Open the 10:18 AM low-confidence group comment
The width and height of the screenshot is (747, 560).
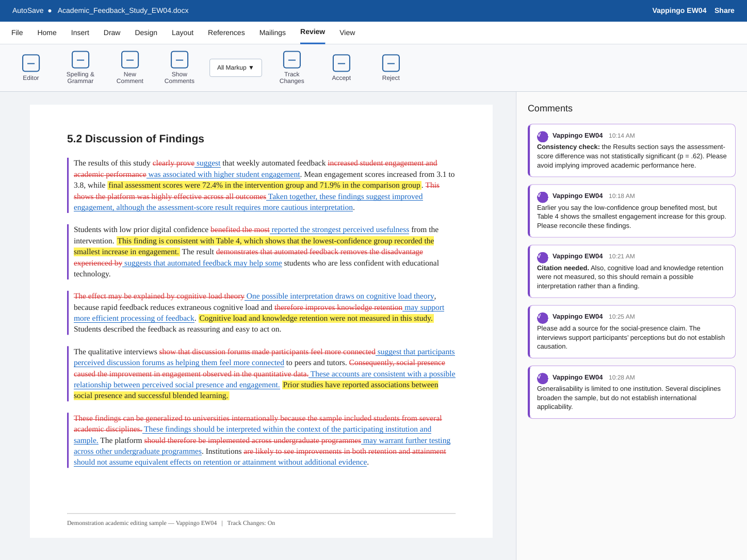pos(631,211)
